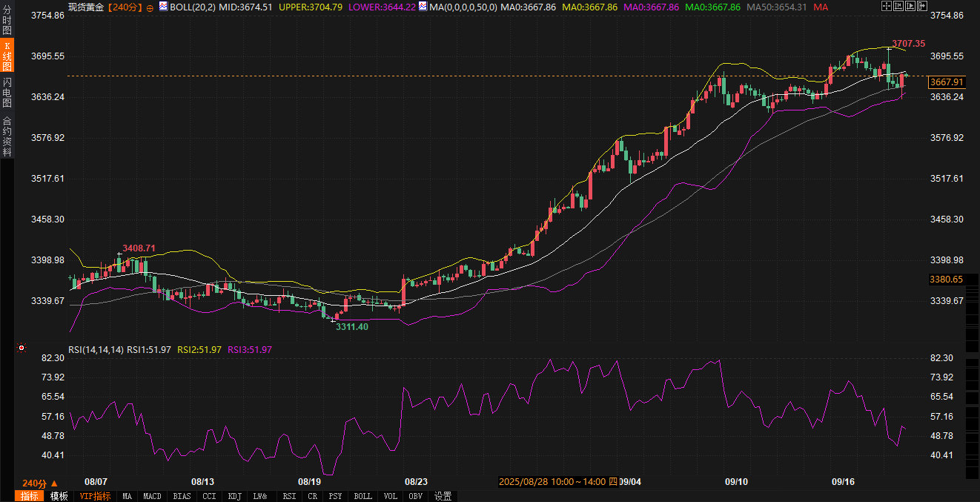This screenshot has width=980, height=502.
Task: Open the 合约资料 side tab
Action: pyautogui.click(x=7, y=136)
